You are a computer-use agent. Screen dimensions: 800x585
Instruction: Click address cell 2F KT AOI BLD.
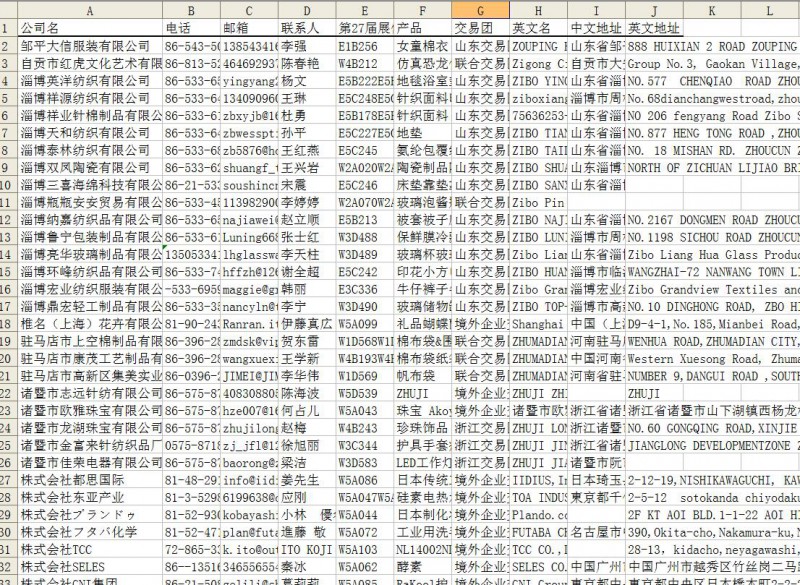coord(654,515)
